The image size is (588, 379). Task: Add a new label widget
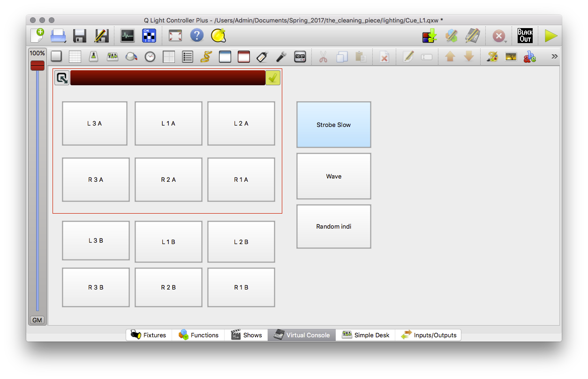click(x=263, y=57)
